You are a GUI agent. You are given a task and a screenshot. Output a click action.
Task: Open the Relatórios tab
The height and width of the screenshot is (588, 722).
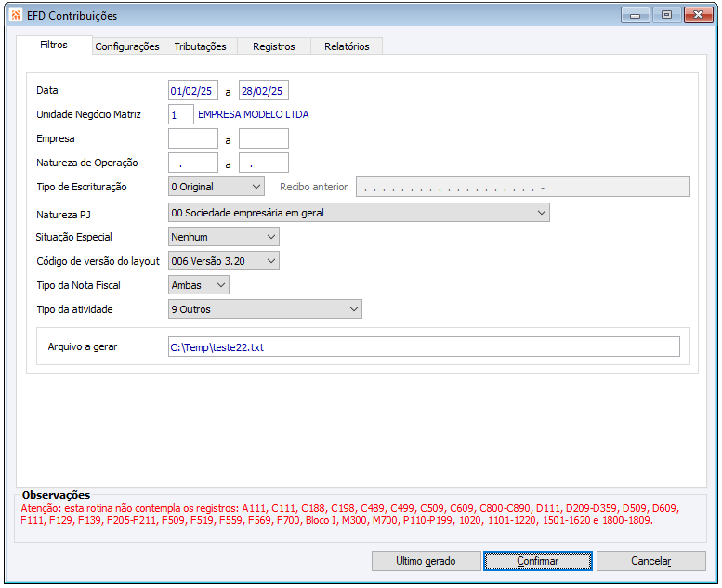pos(347,46)
